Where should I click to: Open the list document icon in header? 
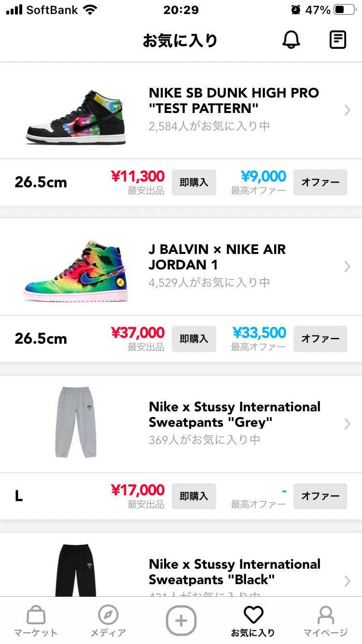(x=338, y=40)
